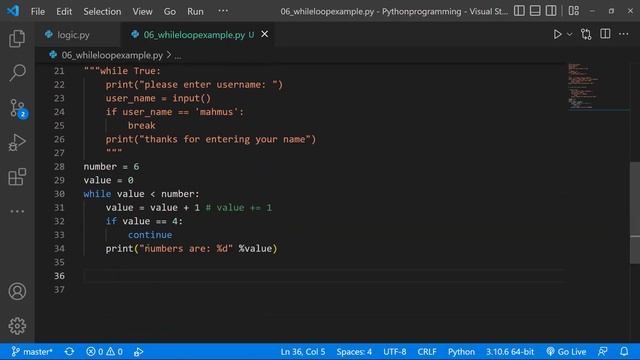Toggle the primary side bar layout icon
Viewport: 640px width, 360px height.
click(519, 11)
